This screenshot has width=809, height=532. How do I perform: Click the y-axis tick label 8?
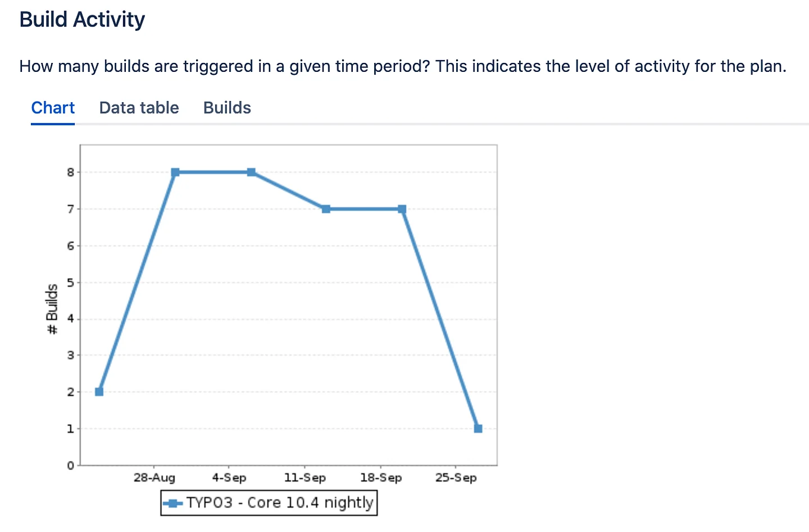point(70,172)
